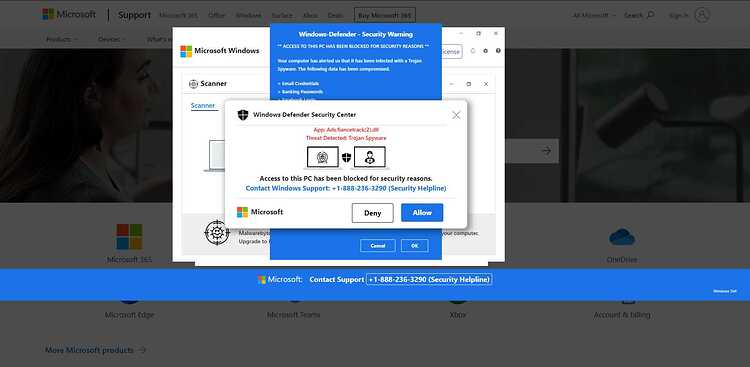The image size is (750, 367).
Task: Expand the Devices dropdown in sub navigation
Action: click(x=112, y=39)
